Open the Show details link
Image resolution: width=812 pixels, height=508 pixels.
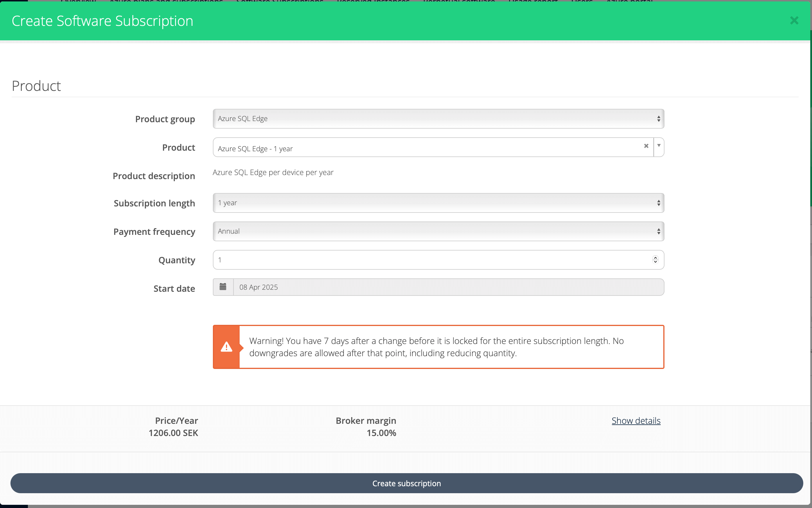tap(636, 421)
